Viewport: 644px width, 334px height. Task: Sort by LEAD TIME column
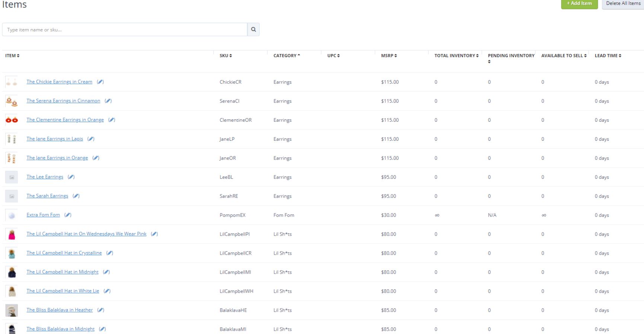608,55
